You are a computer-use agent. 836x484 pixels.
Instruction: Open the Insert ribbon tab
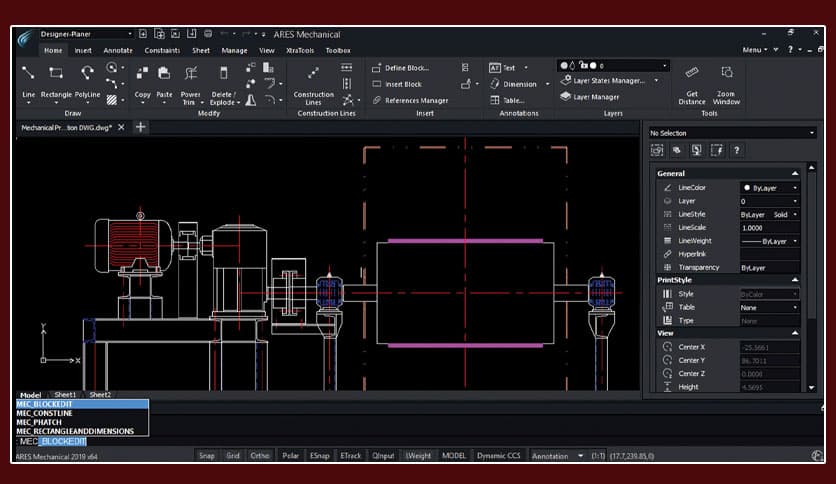point(83,51)
